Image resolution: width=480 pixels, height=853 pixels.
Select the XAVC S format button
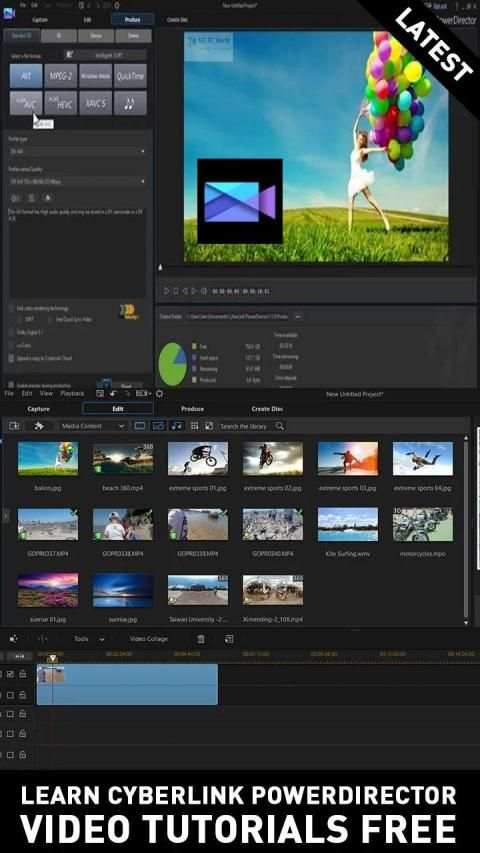[95, 103]
